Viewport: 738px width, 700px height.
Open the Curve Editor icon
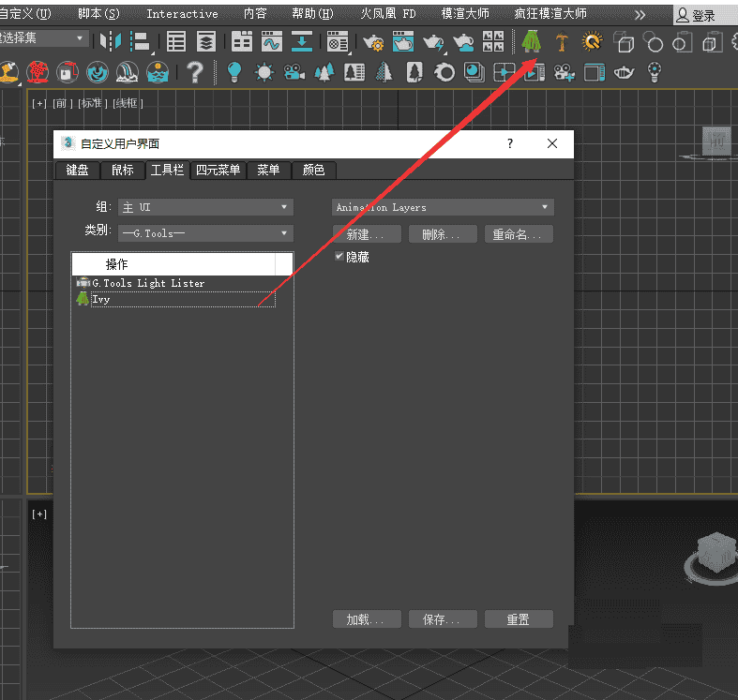tap(272, 42)
